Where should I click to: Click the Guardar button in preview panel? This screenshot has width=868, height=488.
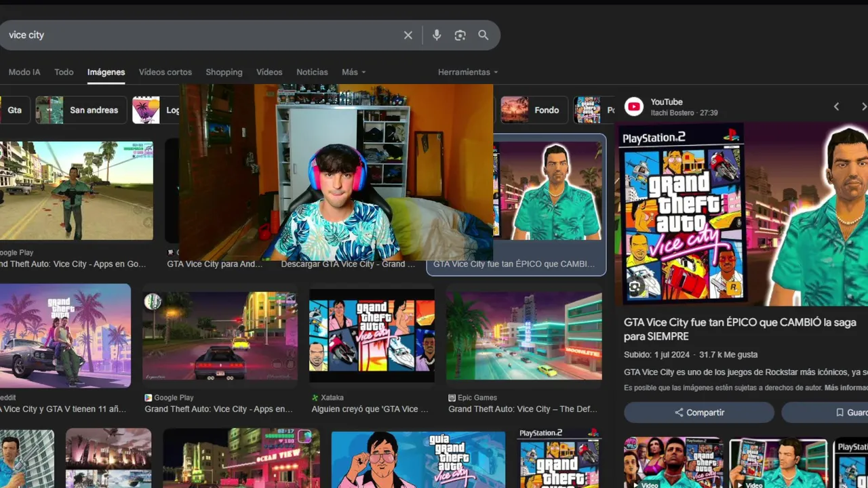click(x=825, y=412)
